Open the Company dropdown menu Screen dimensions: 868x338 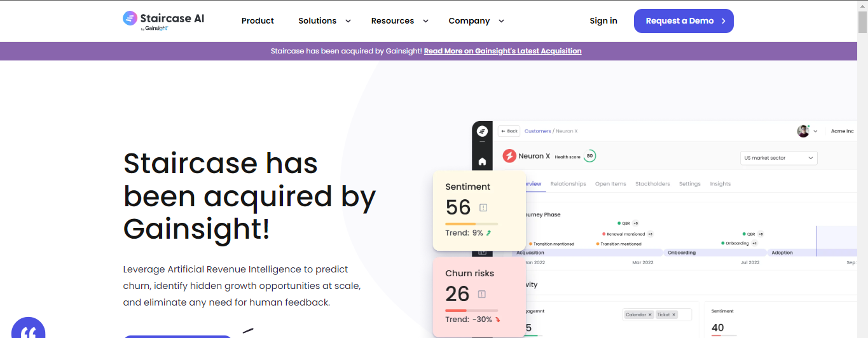[476, 21]
